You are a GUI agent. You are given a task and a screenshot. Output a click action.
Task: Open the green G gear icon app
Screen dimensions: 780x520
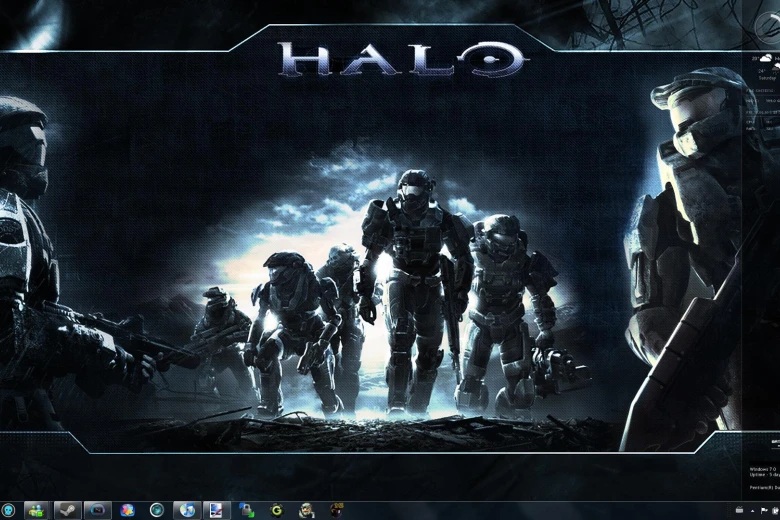277,511
